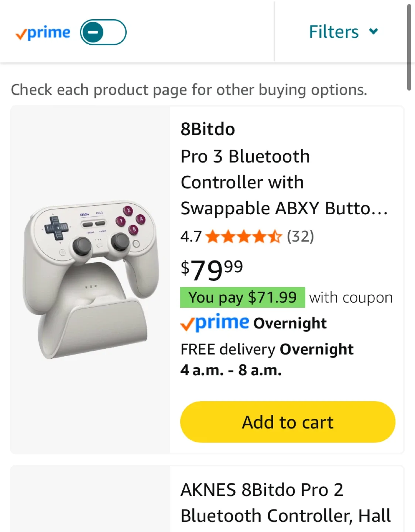Click the 'with coupon' text

pyautogui.click(x=351, y=298)
